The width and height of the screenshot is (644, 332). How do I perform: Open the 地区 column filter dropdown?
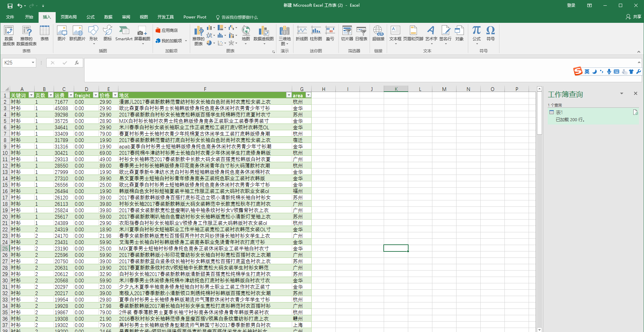tap(289, 95)
